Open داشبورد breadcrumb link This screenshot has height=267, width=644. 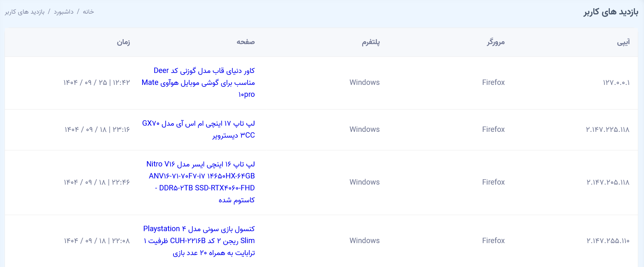[x=63, y=12]
